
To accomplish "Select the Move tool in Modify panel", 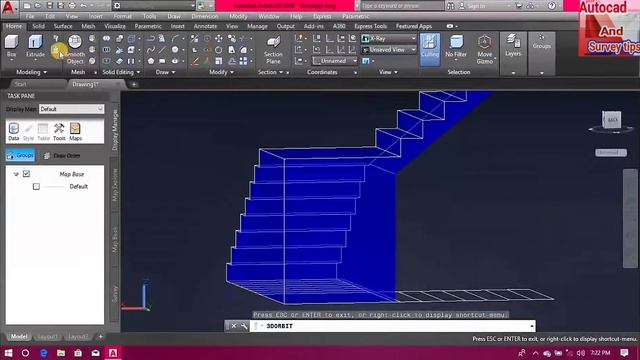I will 219,38.
